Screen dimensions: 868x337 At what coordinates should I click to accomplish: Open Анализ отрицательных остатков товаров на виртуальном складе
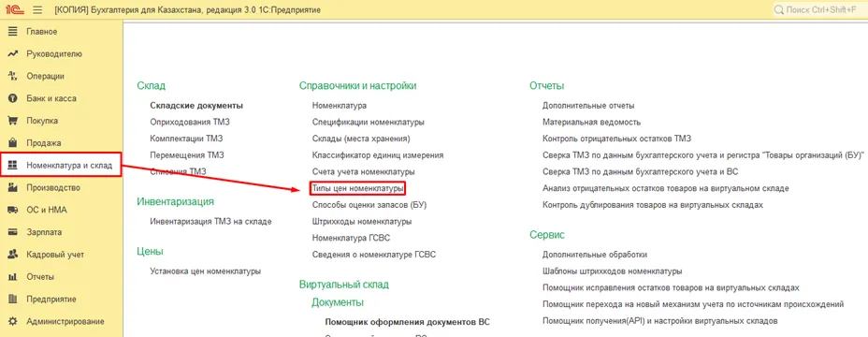(x=665, y=188)
